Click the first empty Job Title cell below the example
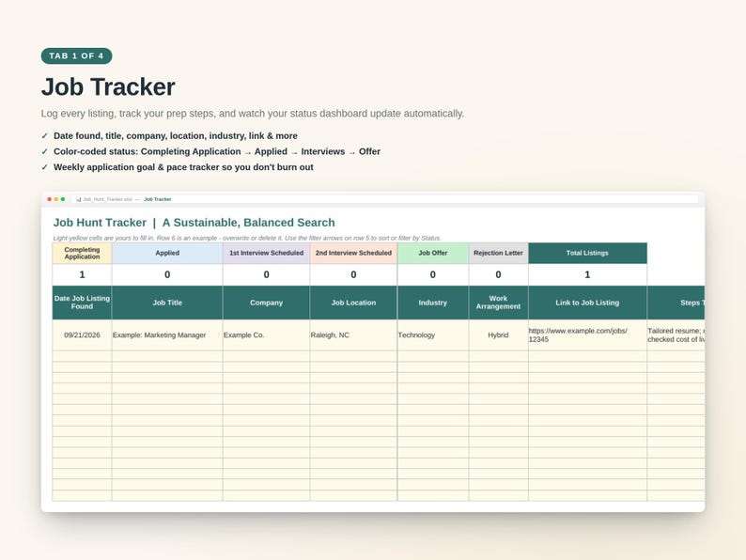Viewport: 746px width, 560px height. (x=167, y=356)
